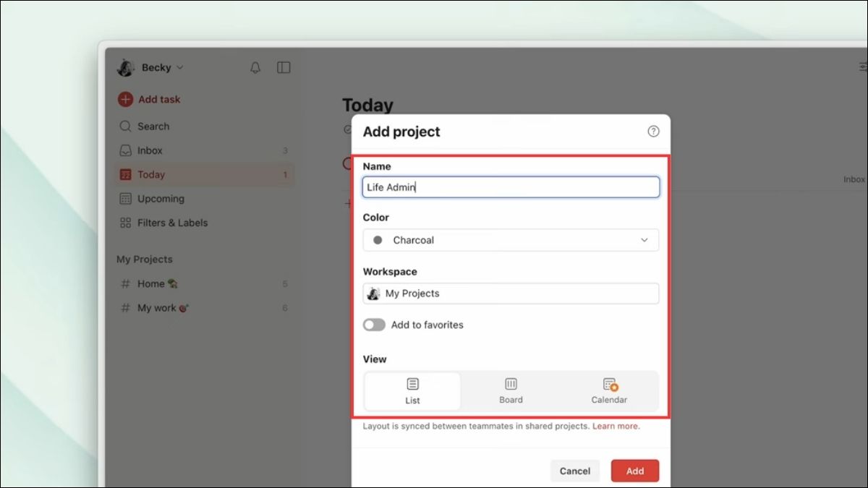Open view options icon at top right
868x488 pixels.
tap(863, 67)
